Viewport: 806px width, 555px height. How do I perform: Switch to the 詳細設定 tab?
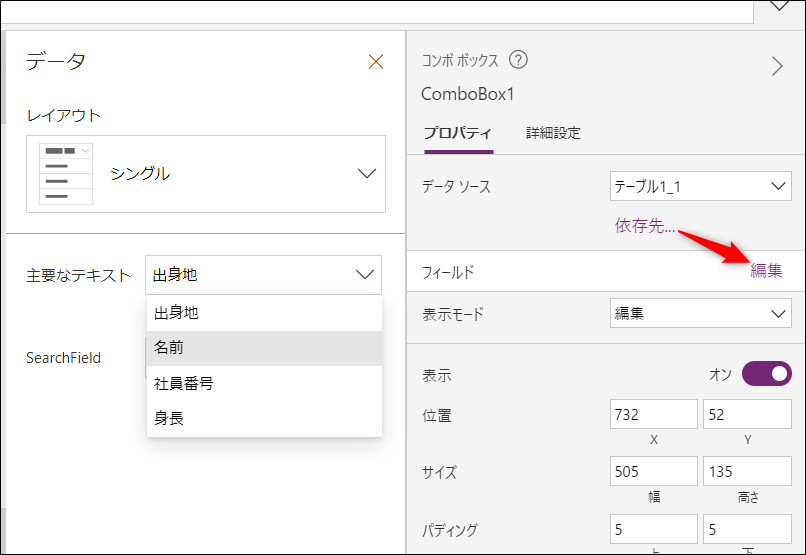point(553,133)
